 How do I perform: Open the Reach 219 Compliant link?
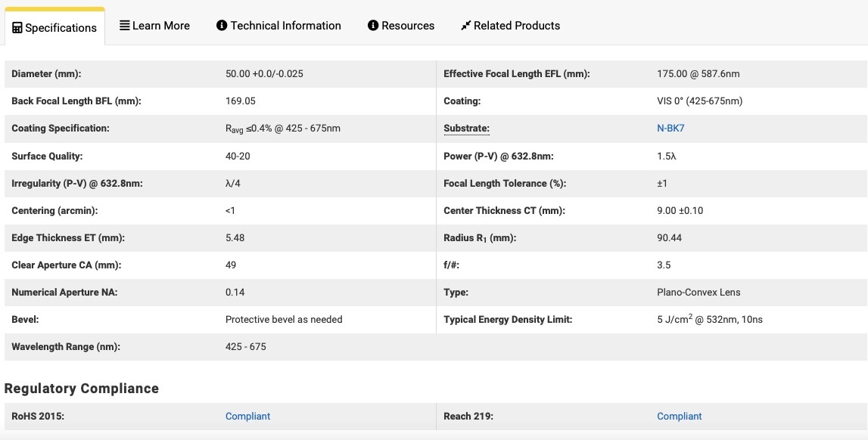[680, 417]
